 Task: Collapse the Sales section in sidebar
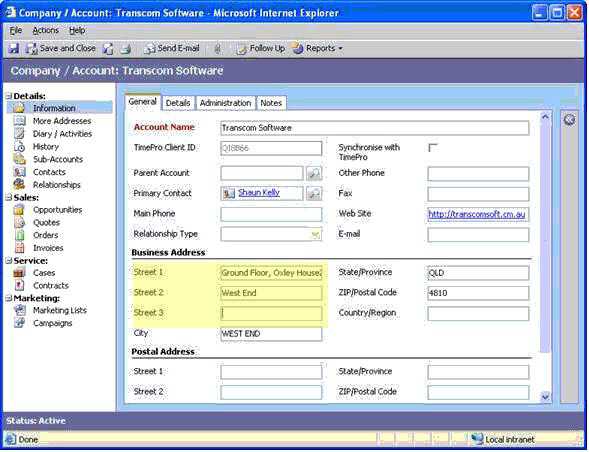click(x=9, y=197)
